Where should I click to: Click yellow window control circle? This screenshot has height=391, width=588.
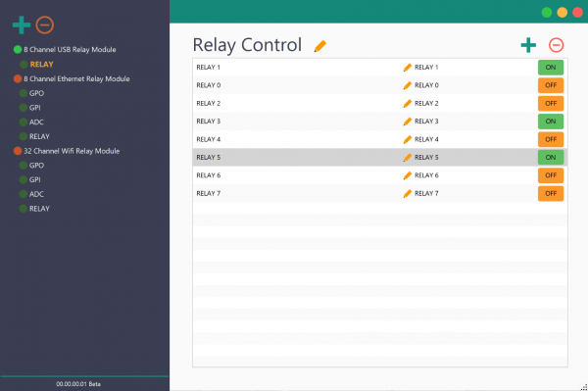click(x=563, y=13)
